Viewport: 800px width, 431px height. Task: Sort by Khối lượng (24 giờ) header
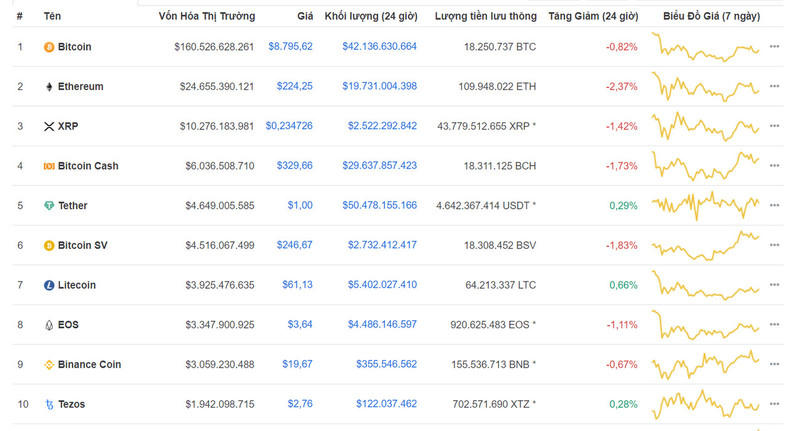tap(371, 16)
